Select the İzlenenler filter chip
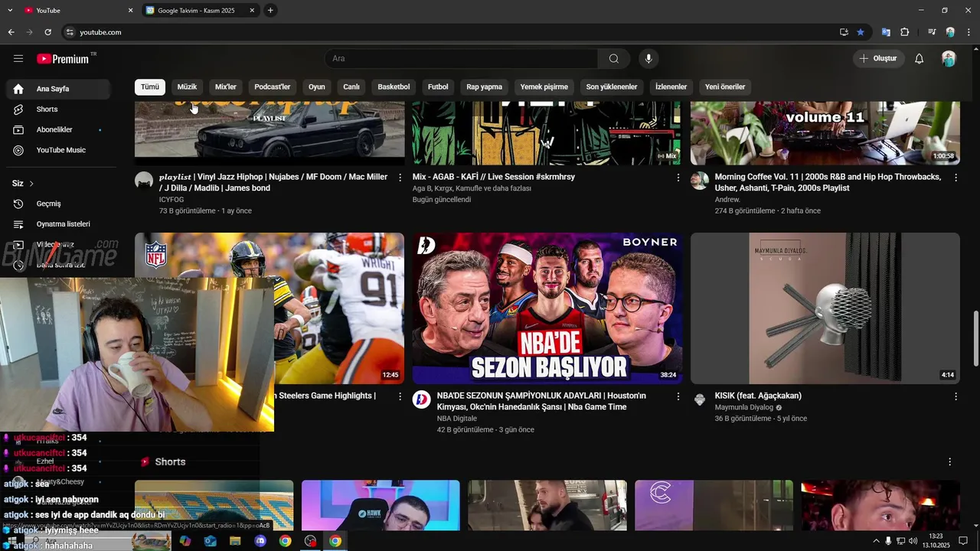Viewport: 980px width, 551px height. pyautogui.click(x=671, y=86)
